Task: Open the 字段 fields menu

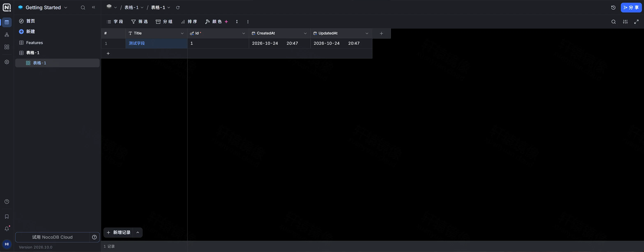Action: pyautogui.click(x=115, y=22)
